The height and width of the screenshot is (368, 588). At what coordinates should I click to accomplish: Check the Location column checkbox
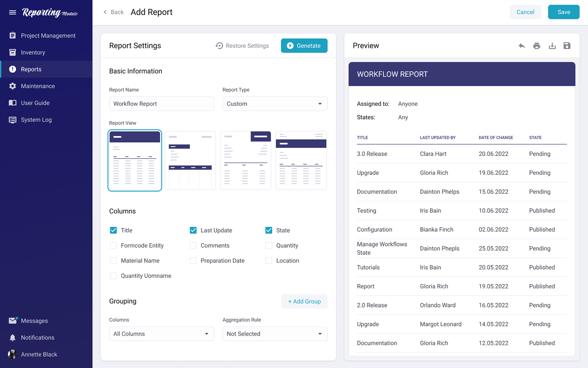click(x=269, y=261)
